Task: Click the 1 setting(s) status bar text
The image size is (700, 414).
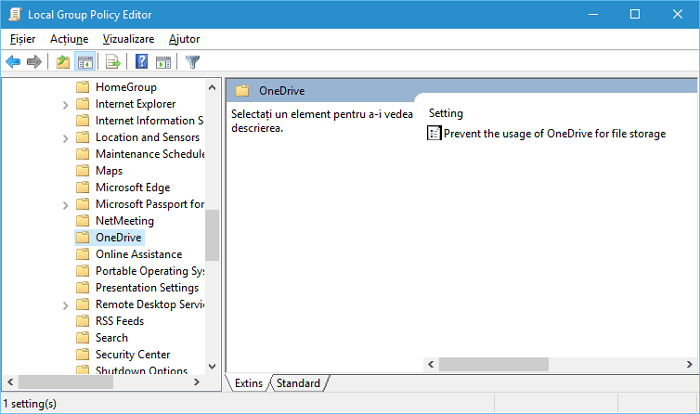Action: pos(30,404)
